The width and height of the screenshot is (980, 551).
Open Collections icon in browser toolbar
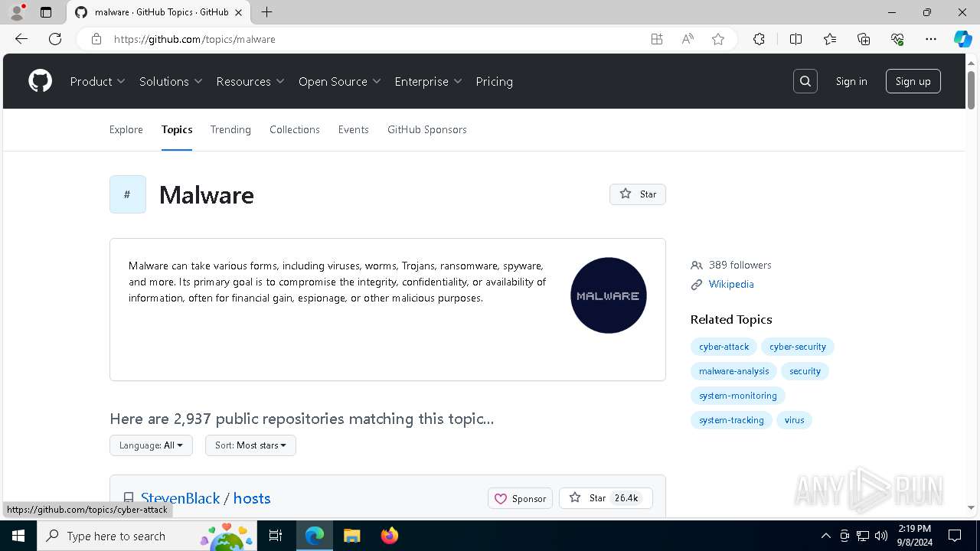point(864,39)
